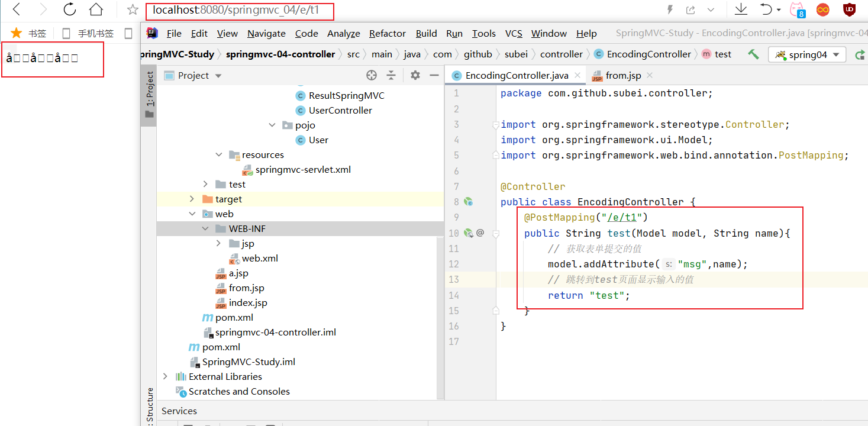Viewport: 868px width, 426px height.
Task: Collapse the pojo package
Action: [x=272, y=125]
